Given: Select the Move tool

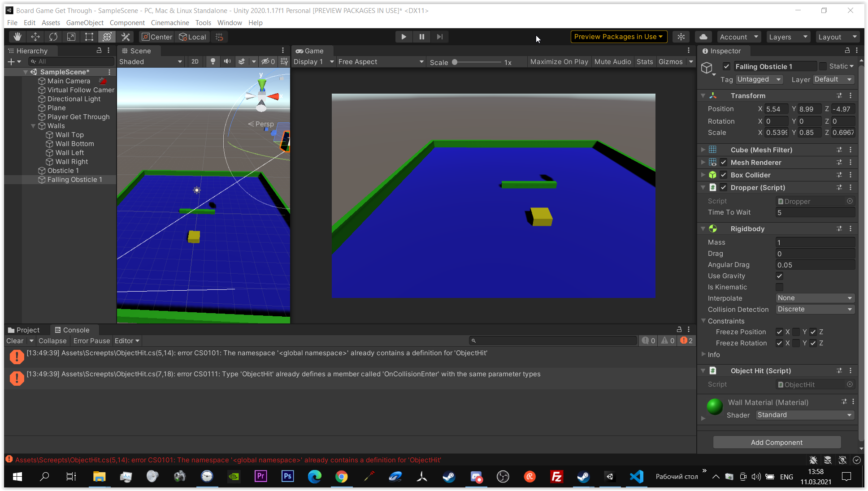Looking at the screenshot, I should 35,37.
